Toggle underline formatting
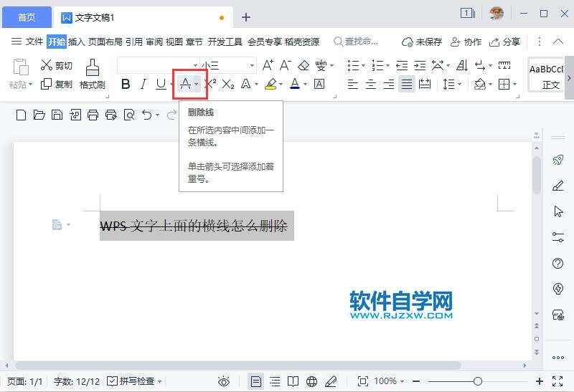 pos(161,85)
